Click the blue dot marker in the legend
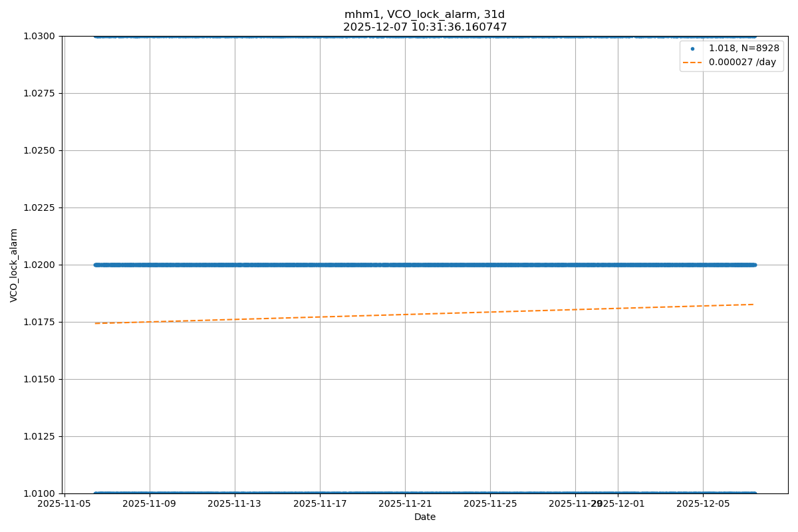 click(692, 49)
